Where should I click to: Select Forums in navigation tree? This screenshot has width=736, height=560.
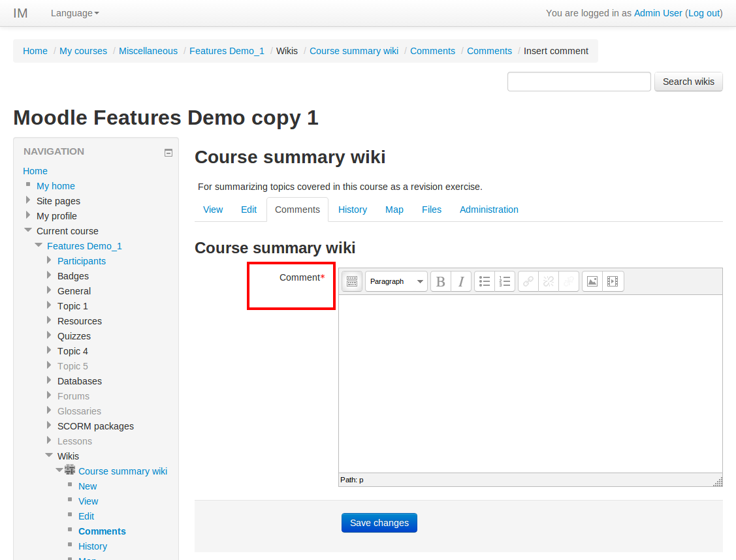(73, 396)
